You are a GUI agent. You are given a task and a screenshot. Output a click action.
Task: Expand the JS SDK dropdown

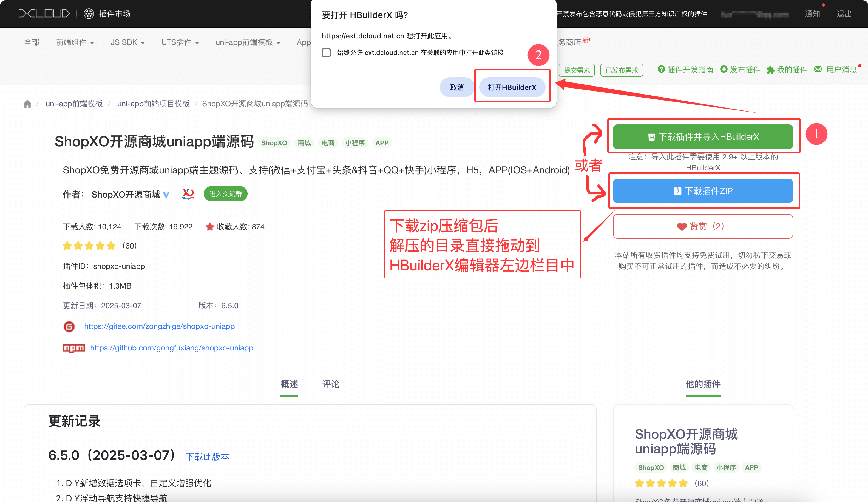[127, 42]
